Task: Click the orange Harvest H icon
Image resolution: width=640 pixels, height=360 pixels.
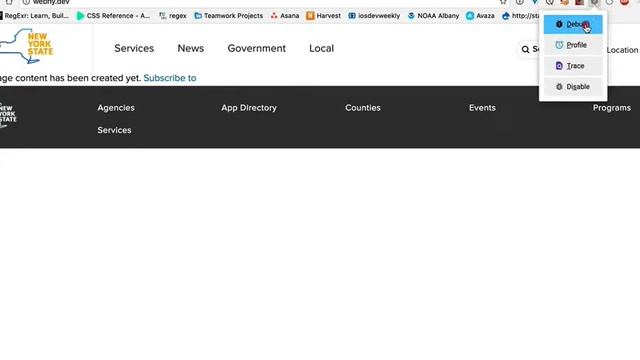Action: (310, 16)
